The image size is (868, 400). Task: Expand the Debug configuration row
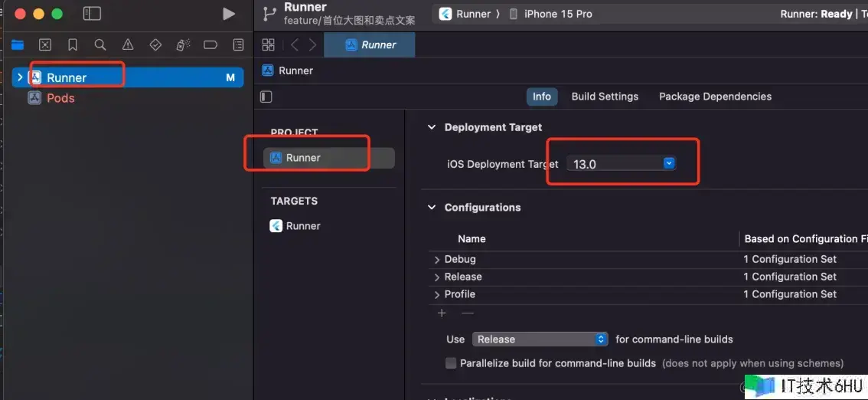point(437,260)
